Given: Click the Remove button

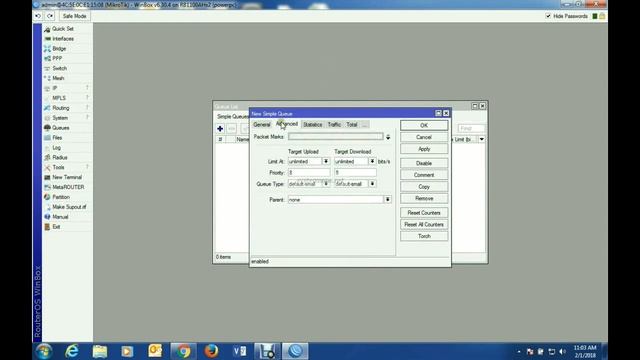Looking at the screenshot, I should tap(424, 198).
